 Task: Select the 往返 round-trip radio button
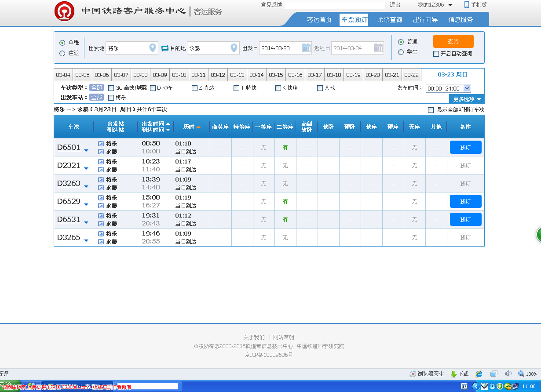coord(62,53)
